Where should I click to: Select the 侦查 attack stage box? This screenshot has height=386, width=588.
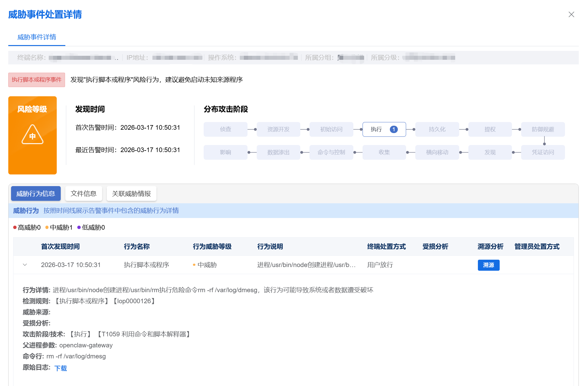[x=225, y=129]
